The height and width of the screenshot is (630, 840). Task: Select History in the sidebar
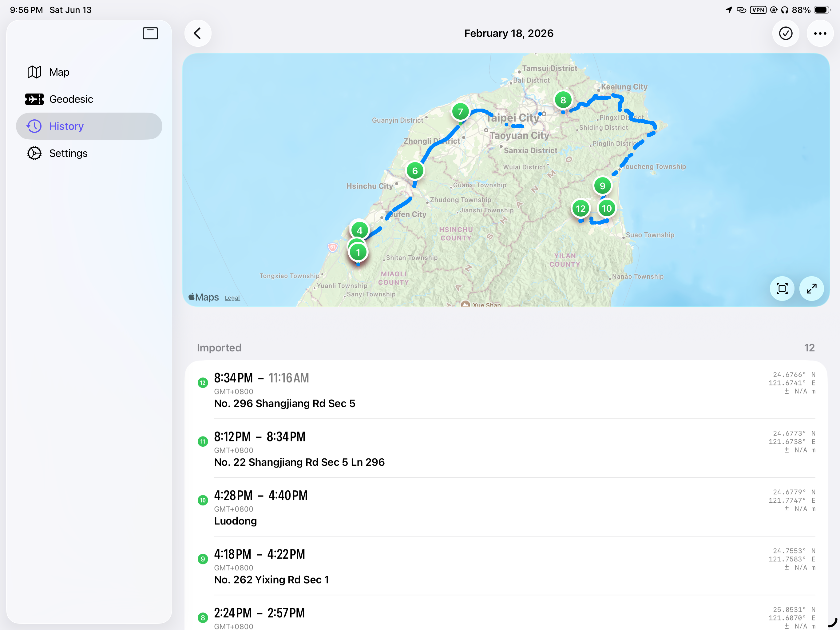pyautogui.click(x=89, y=126)
